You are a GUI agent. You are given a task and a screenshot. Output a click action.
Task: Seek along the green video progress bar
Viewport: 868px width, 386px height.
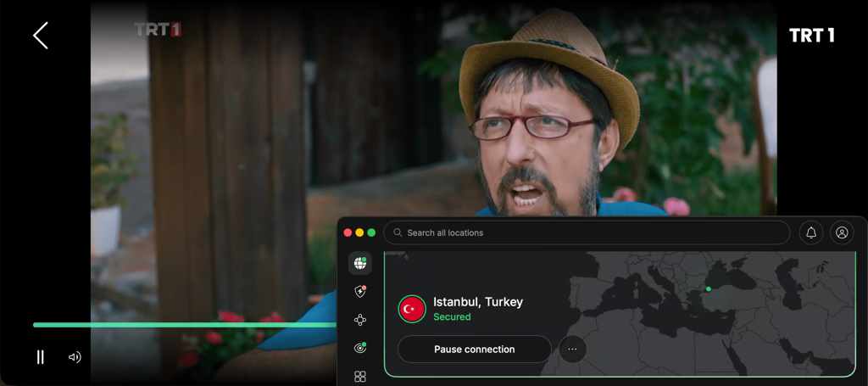click(x=185, y=325)
